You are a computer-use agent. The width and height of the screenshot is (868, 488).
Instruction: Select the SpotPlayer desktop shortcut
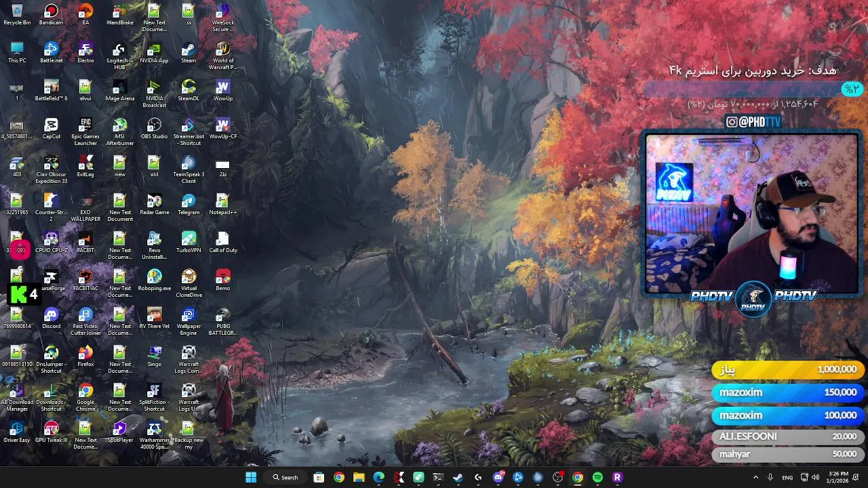[120, 432]
